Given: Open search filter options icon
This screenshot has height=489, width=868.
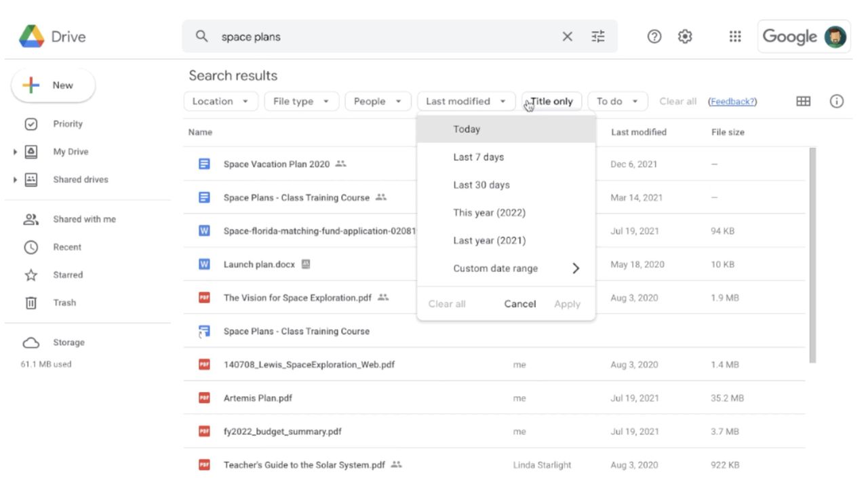Looking at the screenshot, I should click(597, 37).
